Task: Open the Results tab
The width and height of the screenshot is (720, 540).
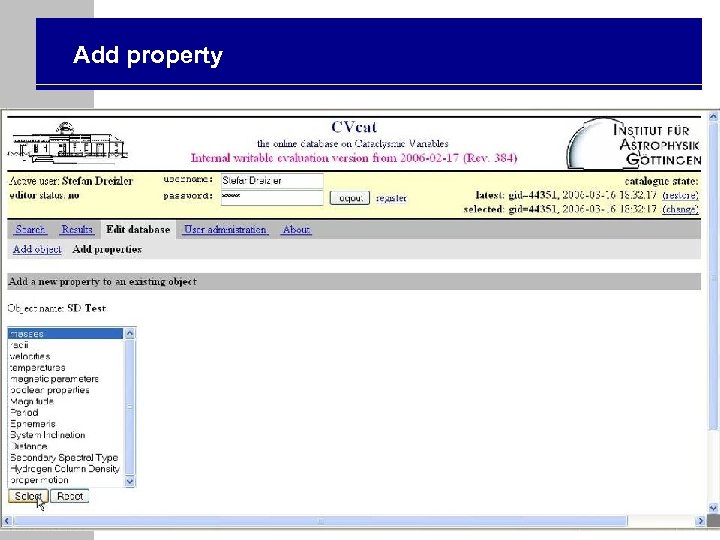Action: [77, 229]
